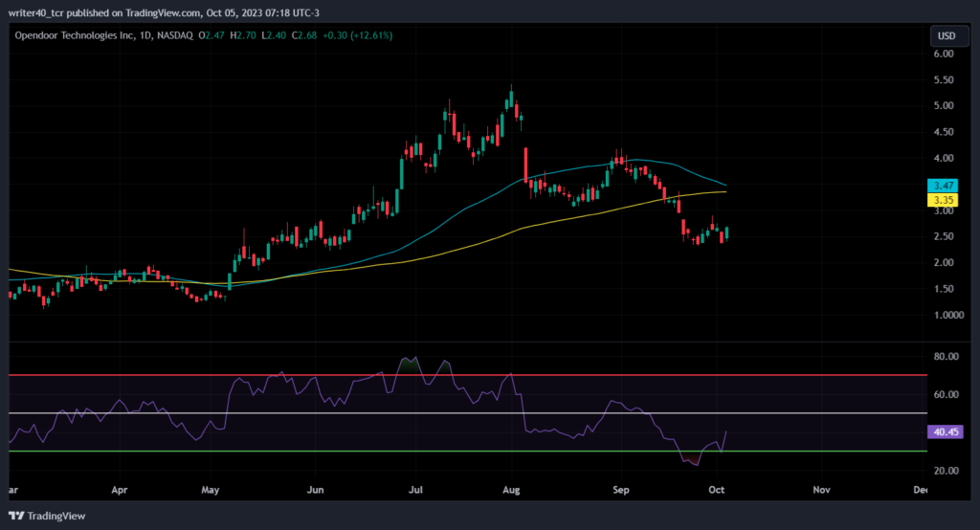Click the H2.70 high price value
The height and width of the screenshot is (530, 980).
tap(243, 35)
